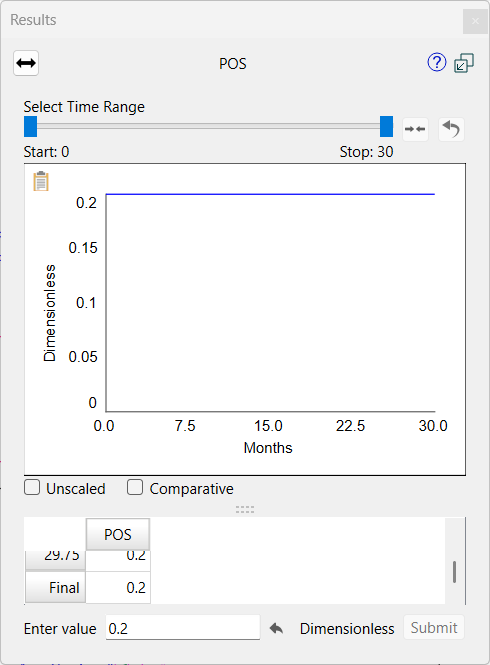Select the POS column header in table
This screenshot has width=490, height=665.
coord(118,534)
